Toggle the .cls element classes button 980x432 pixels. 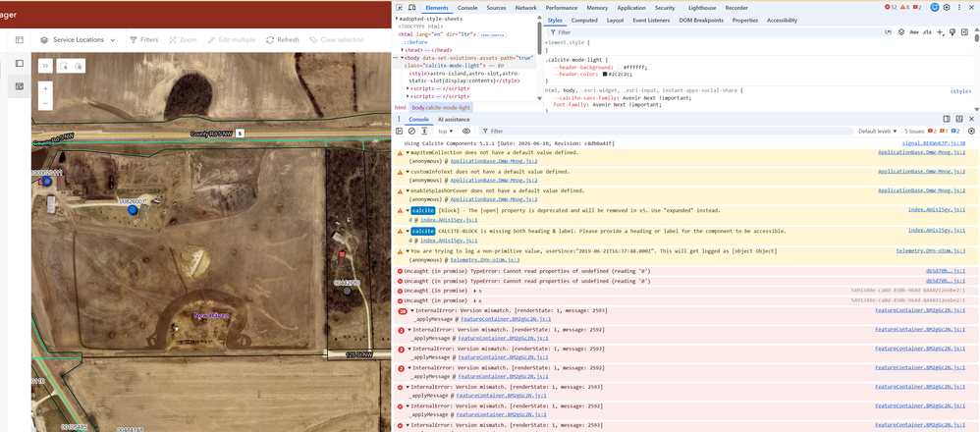(x=927, y=31)
